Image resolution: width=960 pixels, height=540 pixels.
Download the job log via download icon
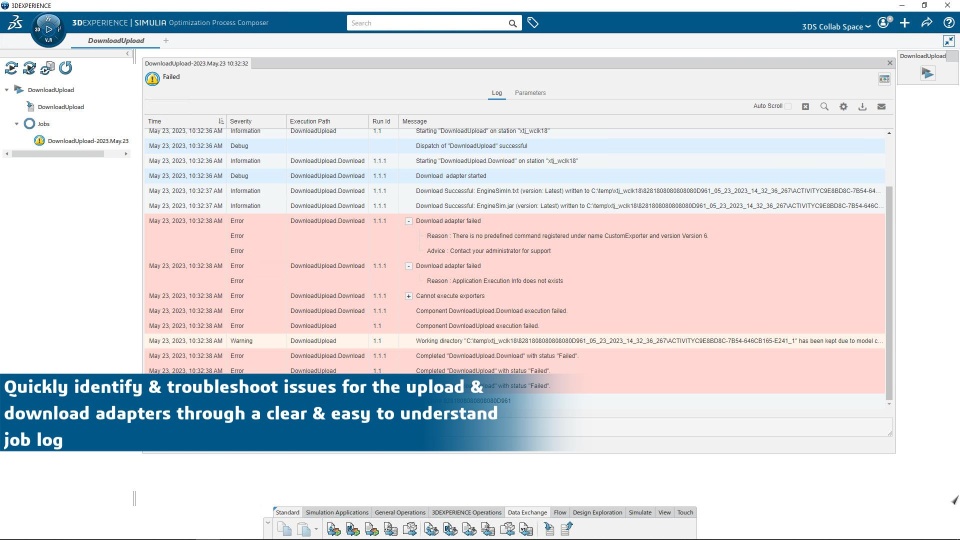tap(862, 107)
